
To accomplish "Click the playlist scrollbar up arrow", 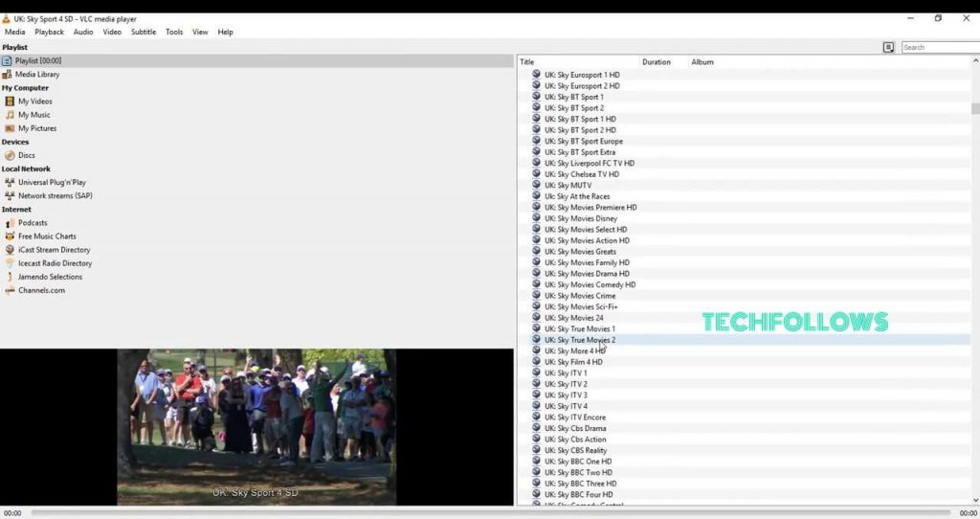I will click(975, 61).
